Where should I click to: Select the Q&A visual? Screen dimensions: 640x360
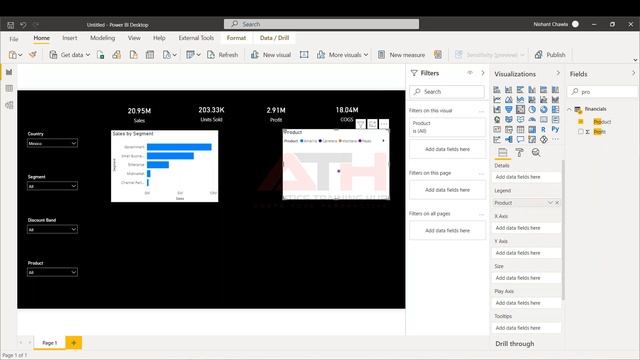(x=520, y=139)
